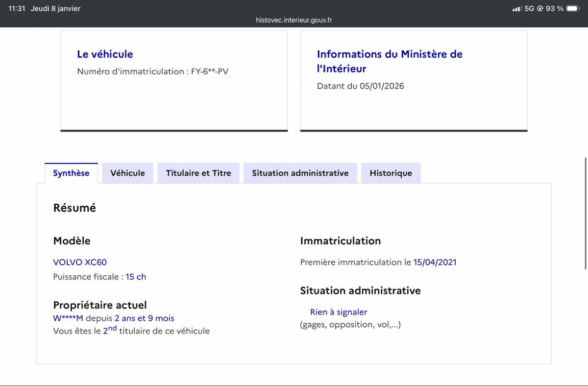This screenshot has height=386, width=588.
Task: Switch to the Véhicule tab
Action: click(127, 173)
